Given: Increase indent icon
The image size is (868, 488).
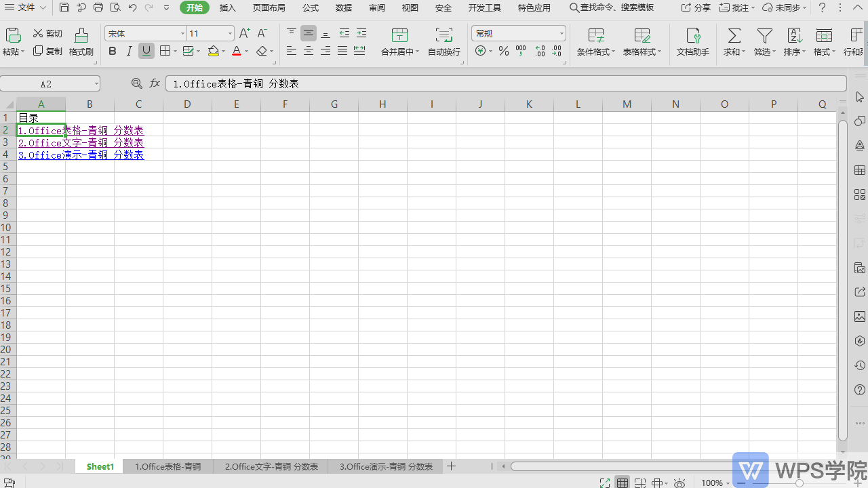Looking at the screenshot, I should point(361,33).
